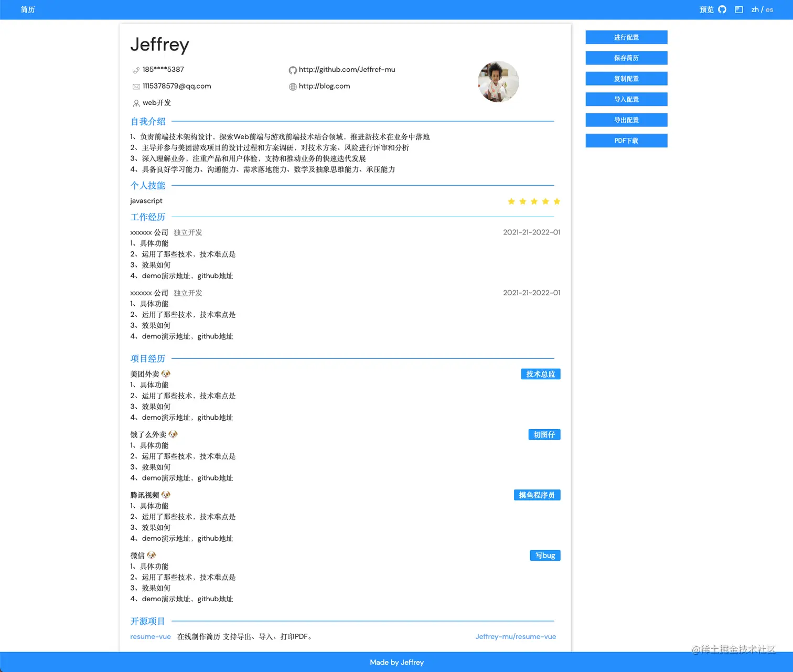Switch language to zh
Screen dimensions: 793x672
(755, 9)
